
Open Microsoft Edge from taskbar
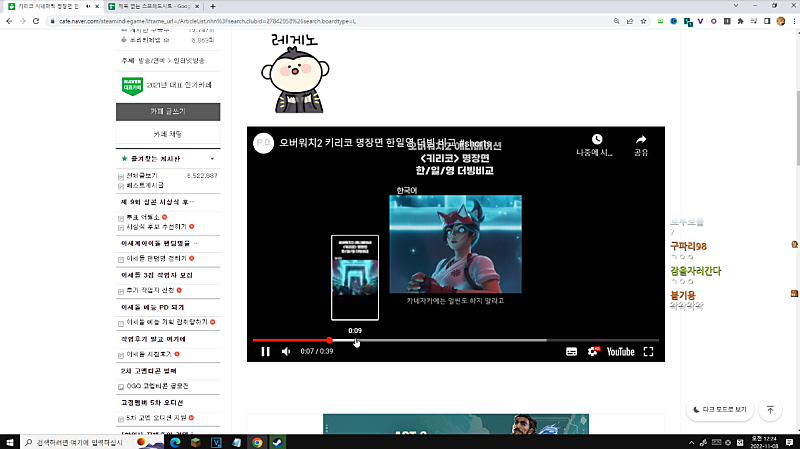click(x=175, y=442)
